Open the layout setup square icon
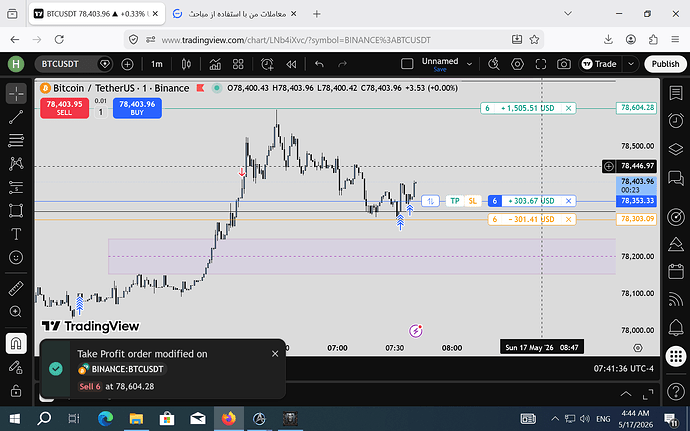Screen dimensions: 690x431 pos(407,64)
